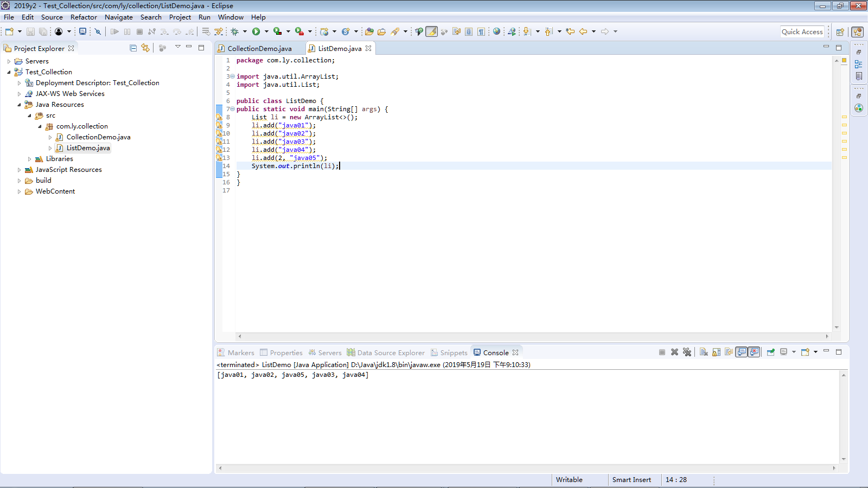This screenshot has height=488, width=868.
Task: Click the New file toolbar icon
Action: click(9, 31)
